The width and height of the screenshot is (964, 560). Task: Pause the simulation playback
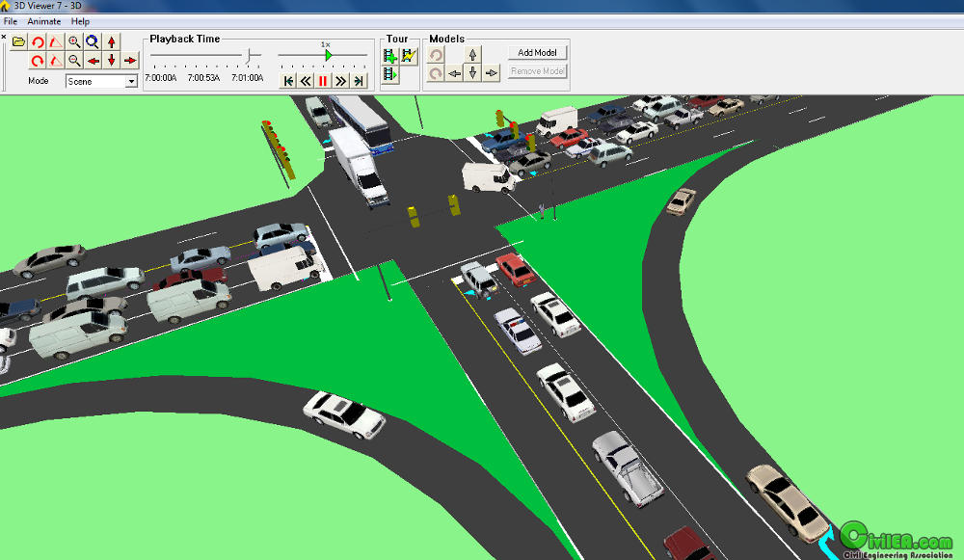pos(321,80)
